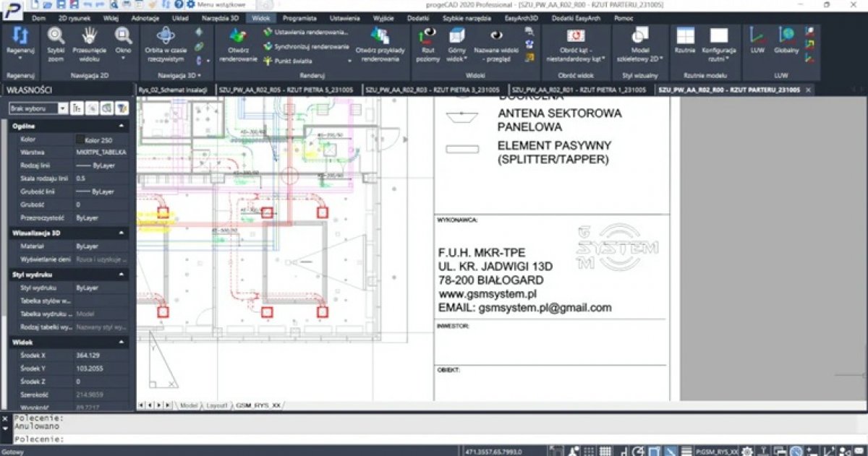This screenshot has width=868, height=456.
Task: Click the Print icon in quick access toolbar
Action: point(125,4)
